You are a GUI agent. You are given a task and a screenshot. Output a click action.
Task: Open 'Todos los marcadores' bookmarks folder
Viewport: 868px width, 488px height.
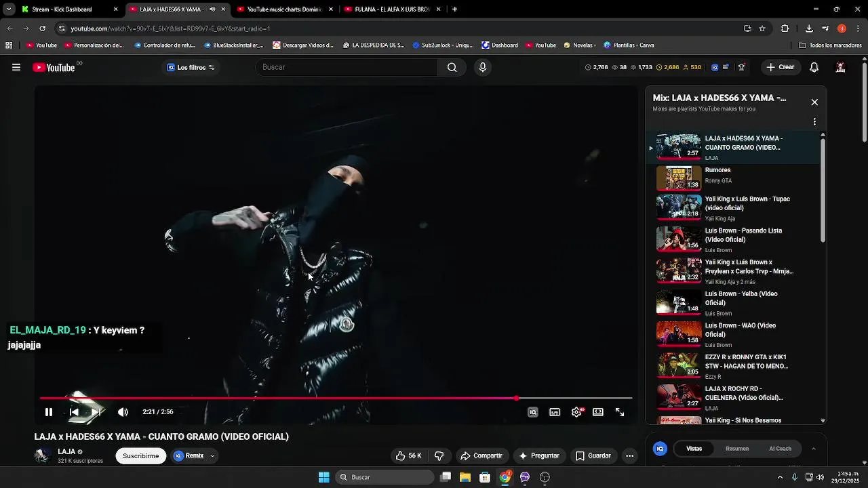coord(831,45)
